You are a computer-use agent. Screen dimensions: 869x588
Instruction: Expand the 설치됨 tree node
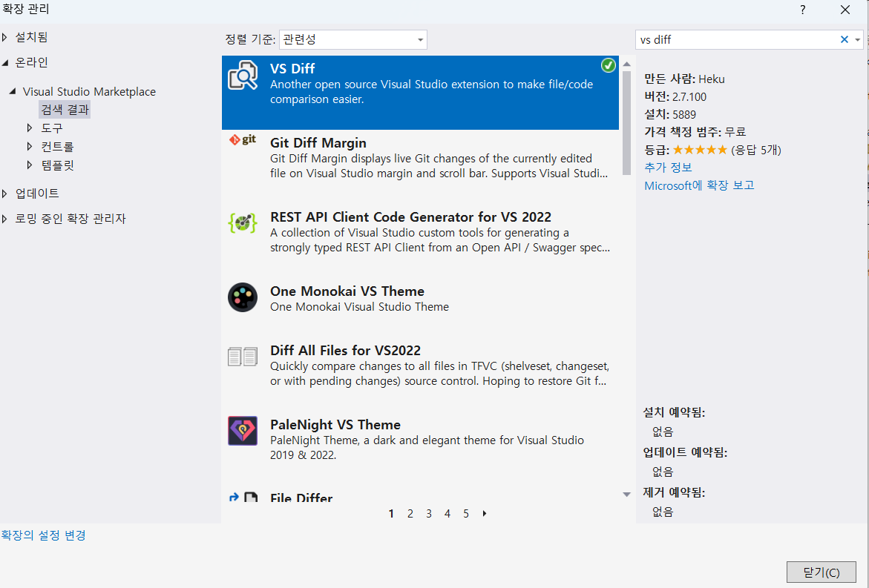(x=4, y=37)
